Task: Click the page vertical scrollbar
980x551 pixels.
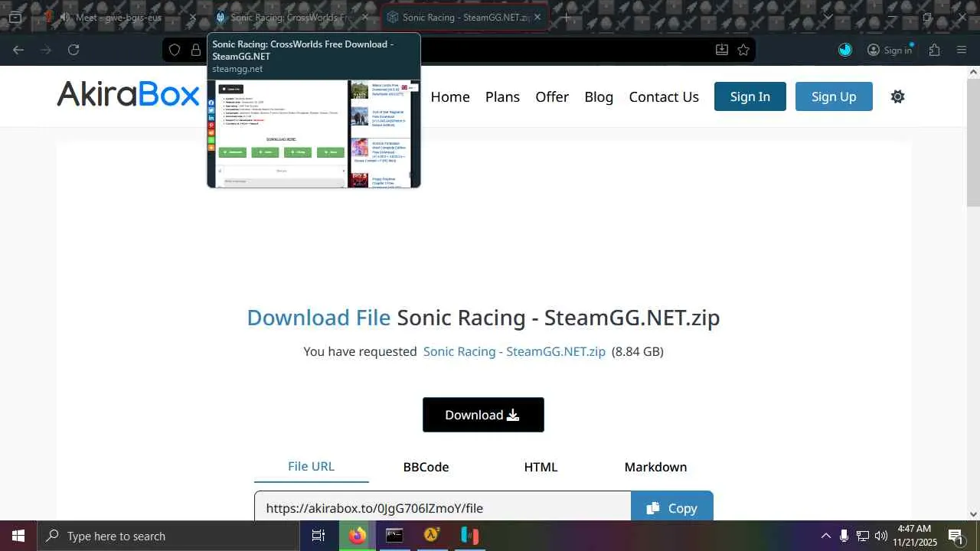Action: point(973,142)
